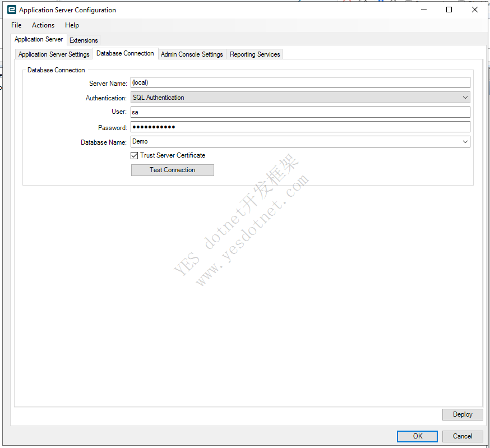The width and height of the screenshot is (490, 448).
Task: Open the Actions menu
Action: [43, 25]
